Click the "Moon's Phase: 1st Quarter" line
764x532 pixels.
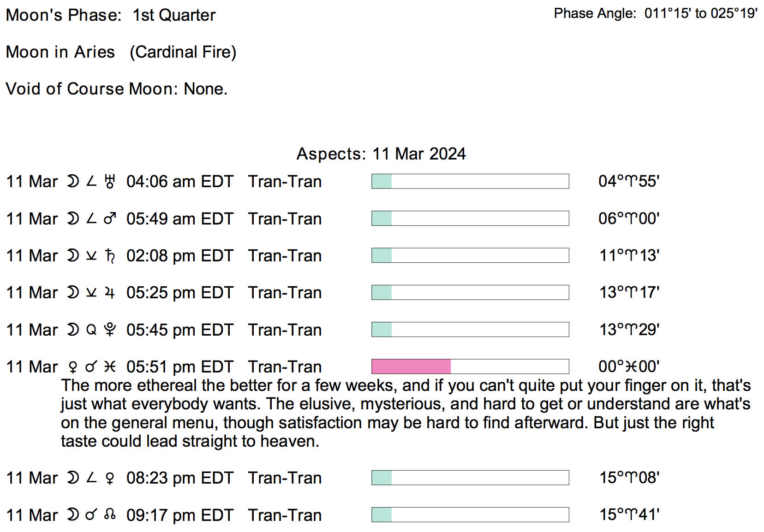[111, 15]
